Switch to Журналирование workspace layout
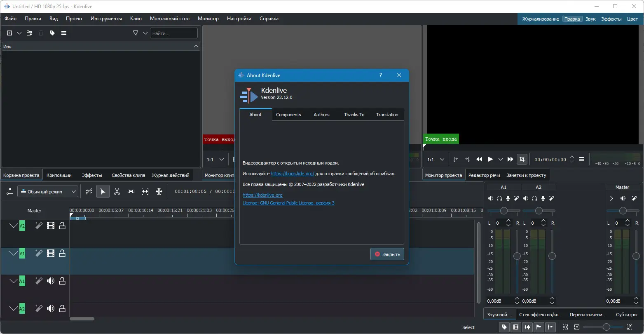644x334 pixels. pyautogui.click(x=540, y=19)
